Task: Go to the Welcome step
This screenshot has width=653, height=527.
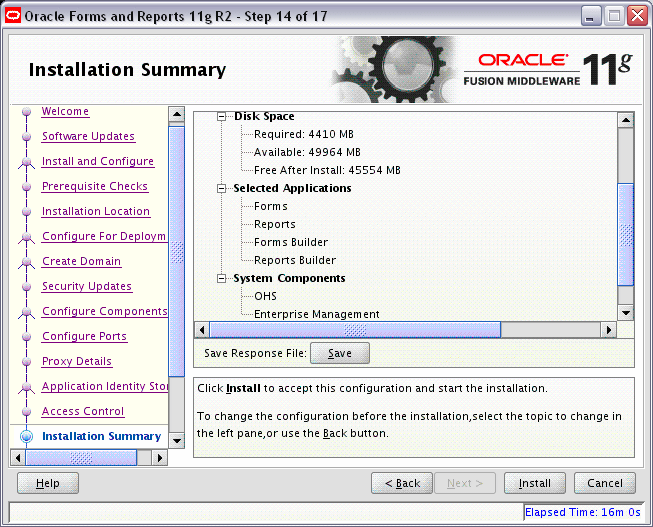Action: tap(65, 112)
